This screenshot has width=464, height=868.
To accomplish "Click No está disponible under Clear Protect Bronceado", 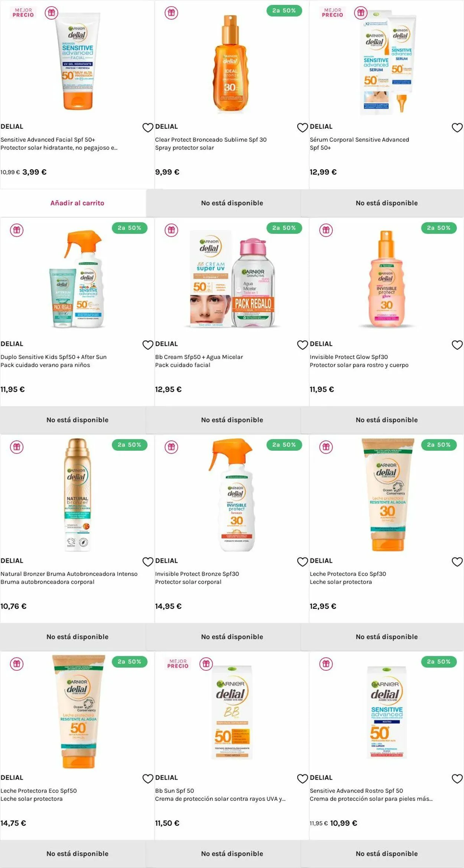I will tap(232, 203).
